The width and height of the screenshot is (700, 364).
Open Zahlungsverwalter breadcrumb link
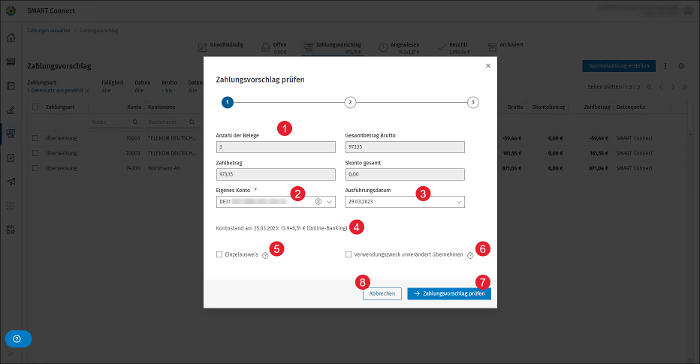49,30
